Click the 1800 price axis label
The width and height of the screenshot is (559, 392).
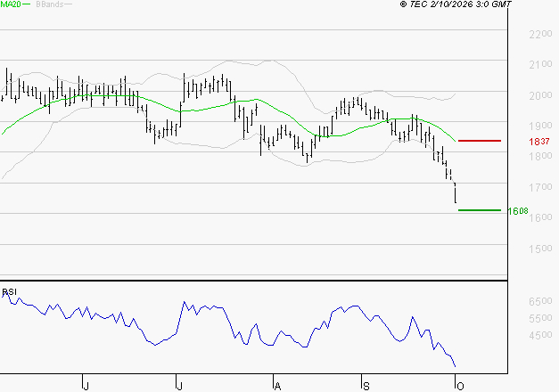540,156
